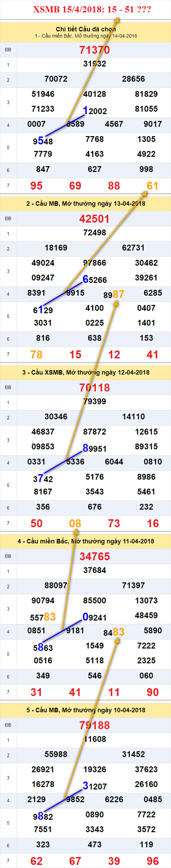Select the orange highlighted 08 result
Viewport: 171px width, 868px height.
(75, 523)
